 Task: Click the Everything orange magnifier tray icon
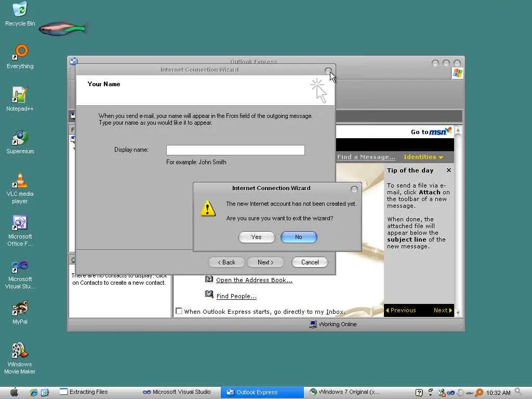click(479, 393)
